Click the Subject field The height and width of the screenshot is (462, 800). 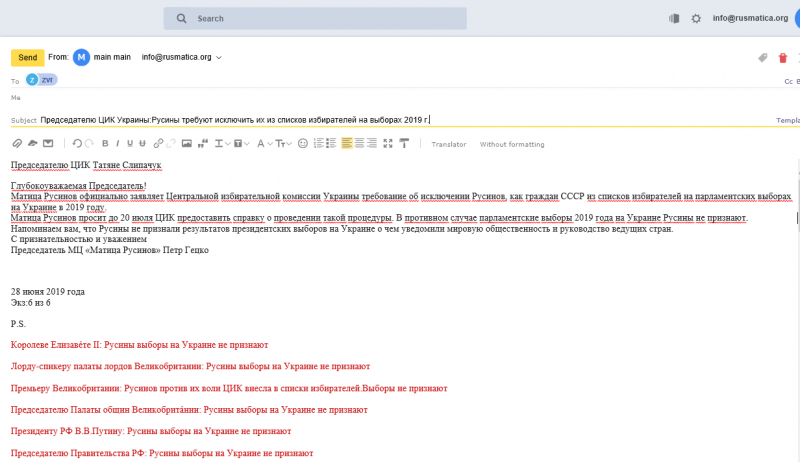pyautogui.click(x=406, y=120)
